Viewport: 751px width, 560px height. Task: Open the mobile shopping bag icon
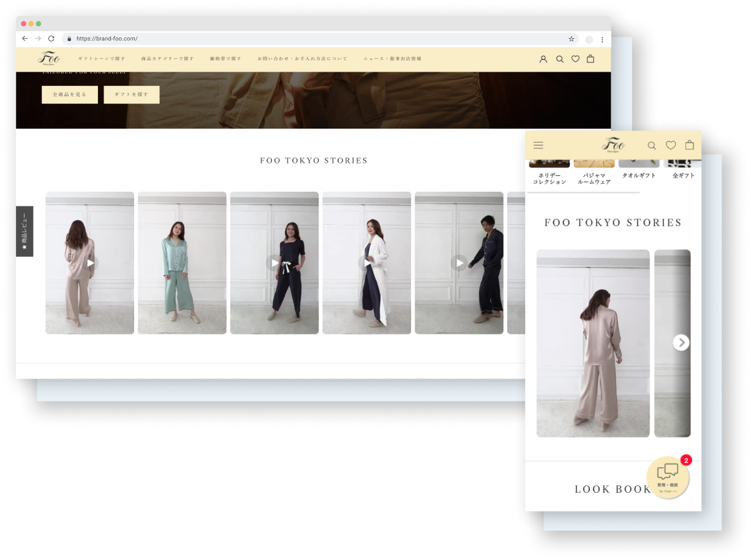[x=690, y=145]
